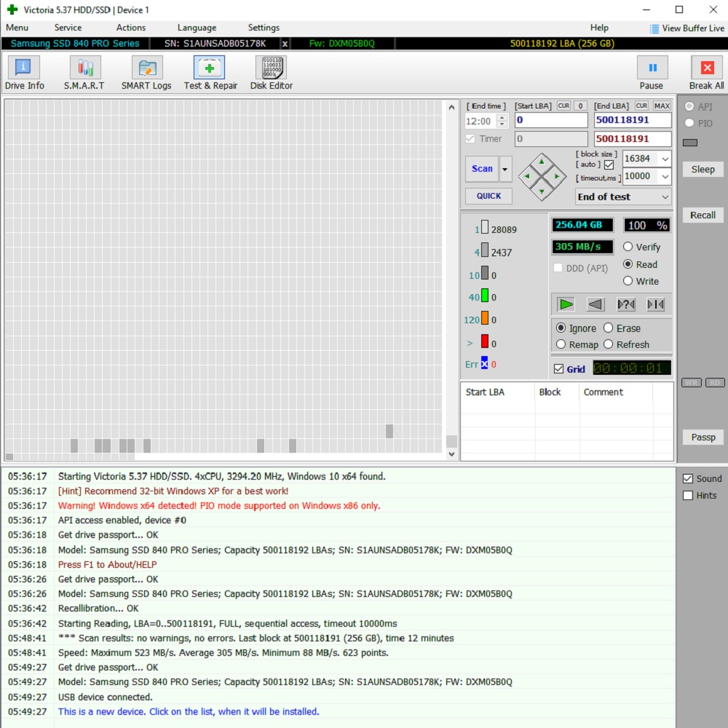Pause the scan
This screenshot has width=728, height=728.
pyautogui.click(x=652, y=73)
